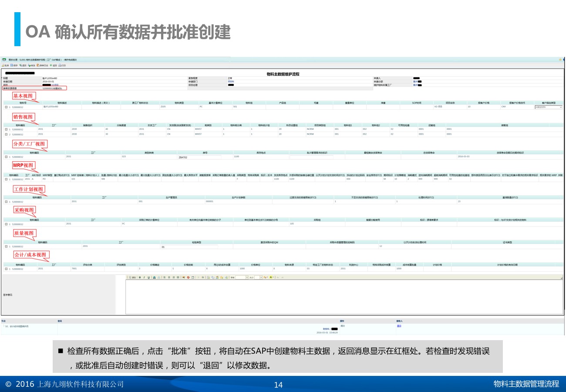
Task: Click the 保存 (Save) toolbar icon
Action: point(14,65)
